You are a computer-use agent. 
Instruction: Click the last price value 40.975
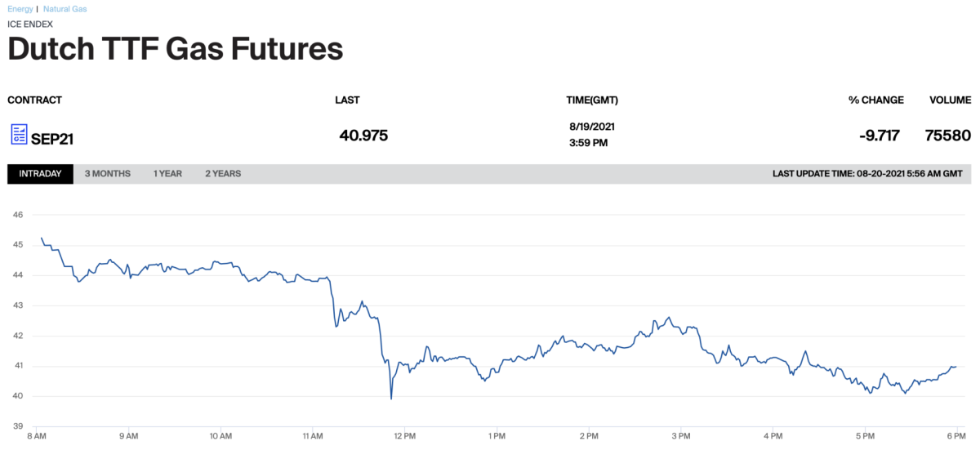click(x=363, y=135)
